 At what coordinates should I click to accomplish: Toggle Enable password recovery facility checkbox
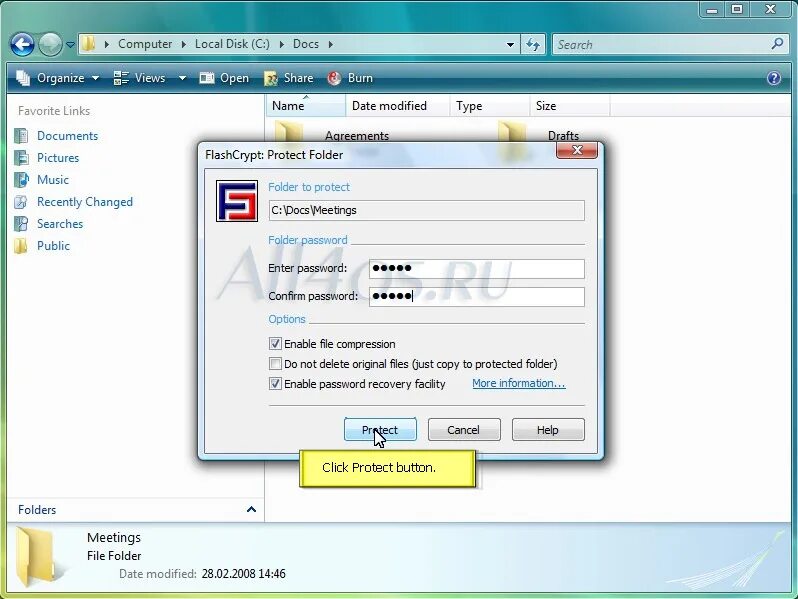275,384
